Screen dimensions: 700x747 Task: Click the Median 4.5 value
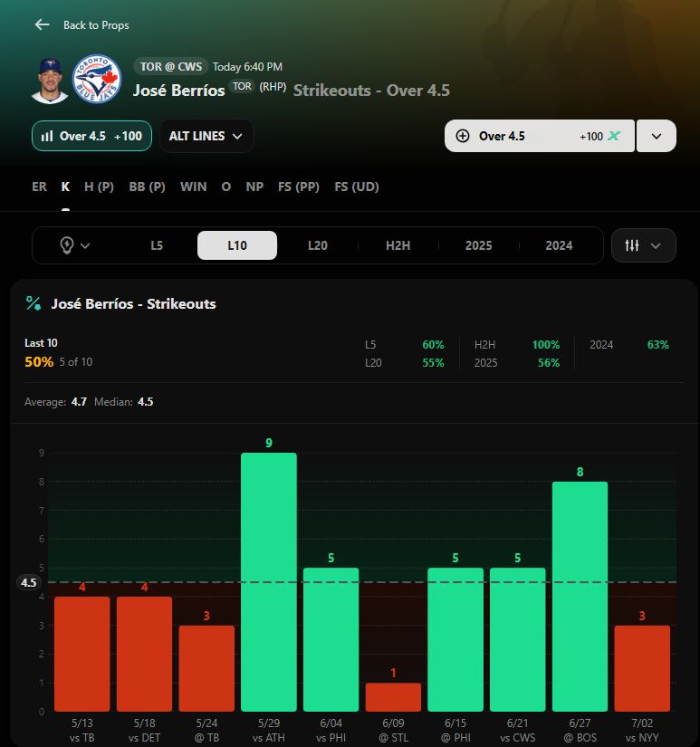(145, 402)
